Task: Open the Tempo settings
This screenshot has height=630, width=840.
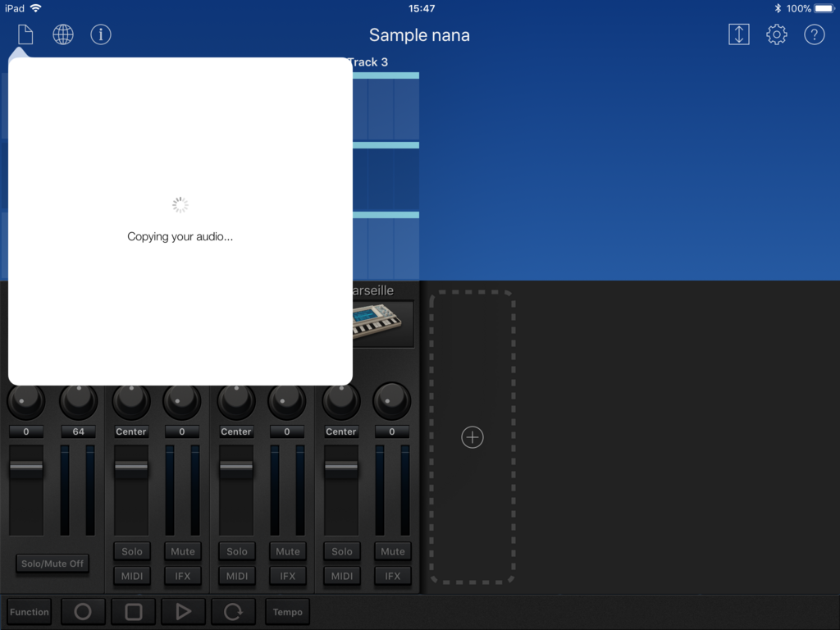Action: (287, 612)
